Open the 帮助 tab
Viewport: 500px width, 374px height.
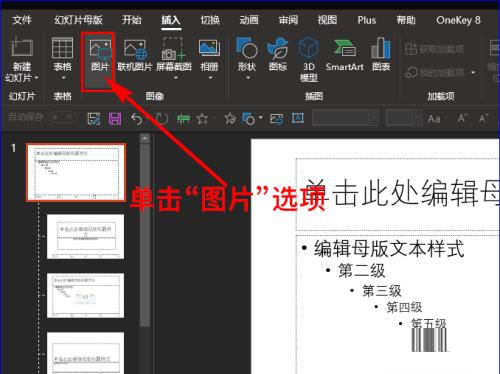[406, 20]
